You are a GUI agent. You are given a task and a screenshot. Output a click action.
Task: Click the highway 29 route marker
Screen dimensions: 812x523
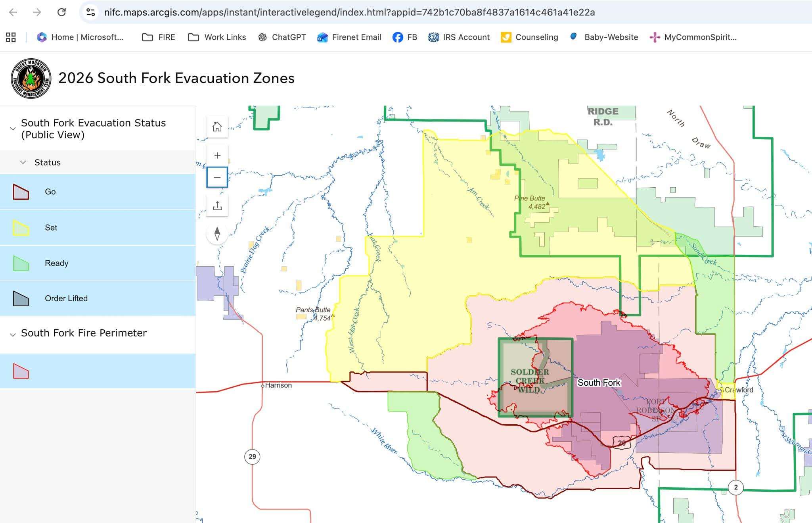click(x=252, y=457)
